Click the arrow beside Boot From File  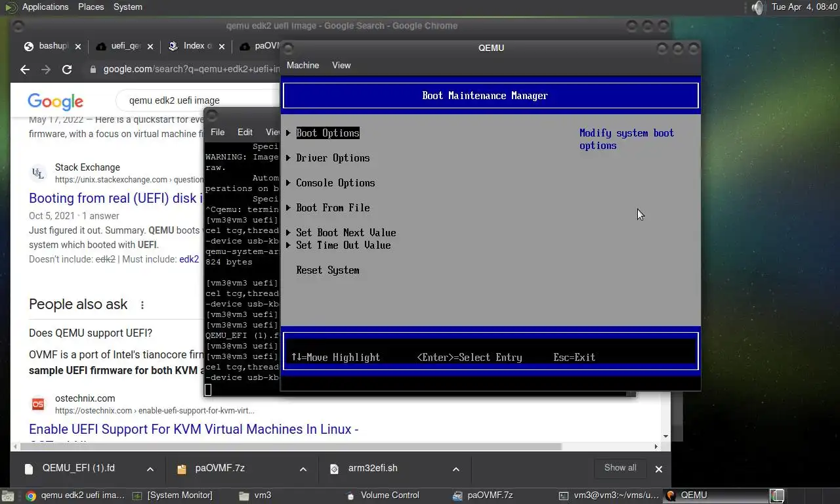coord(289,208)
